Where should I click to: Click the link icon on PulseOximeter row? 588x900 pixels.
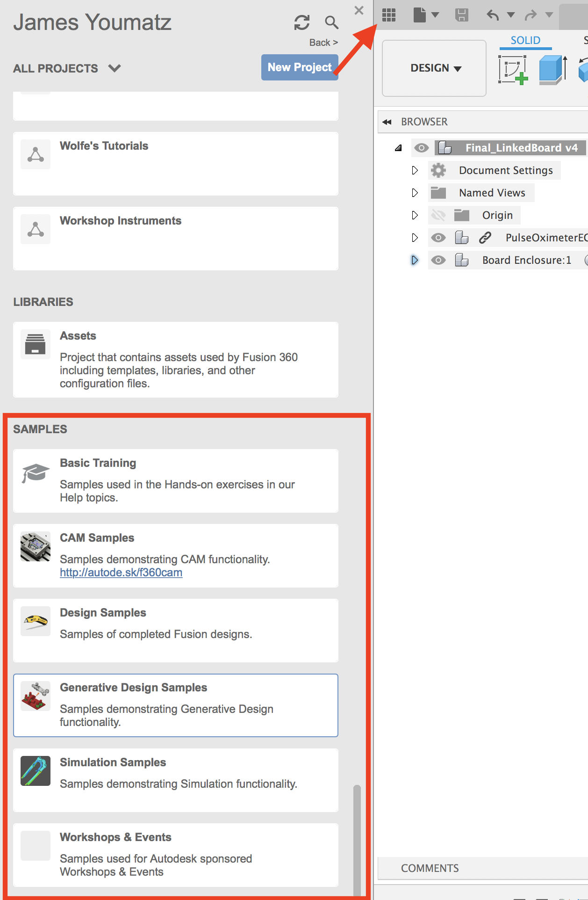pos(485,238)
